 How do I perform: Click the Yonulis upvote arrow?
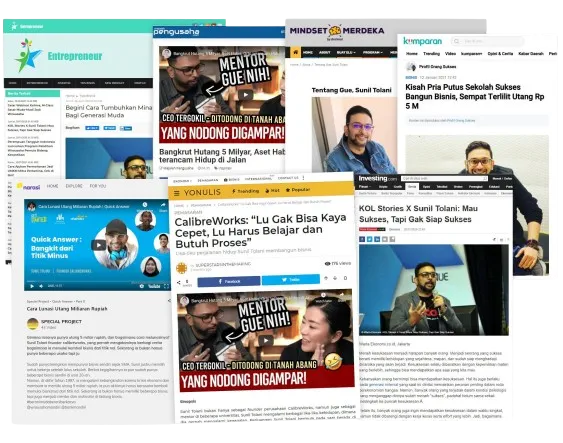[x=326, y=278]
